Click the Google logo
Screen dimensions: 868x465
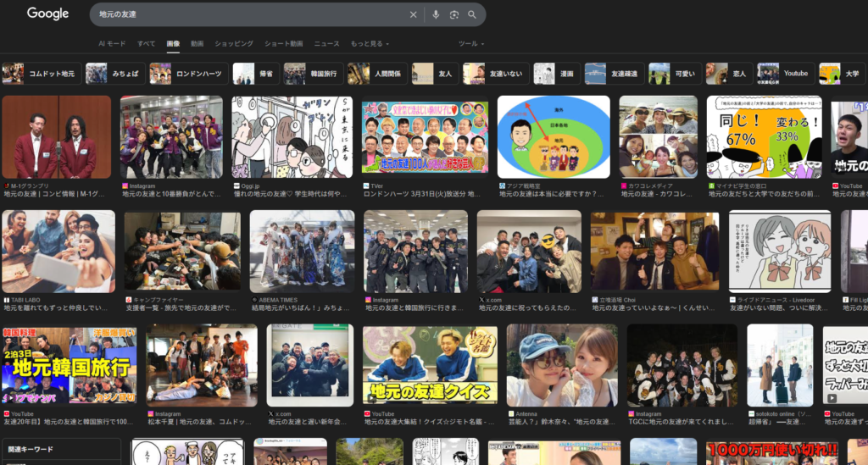coord(47,14)
